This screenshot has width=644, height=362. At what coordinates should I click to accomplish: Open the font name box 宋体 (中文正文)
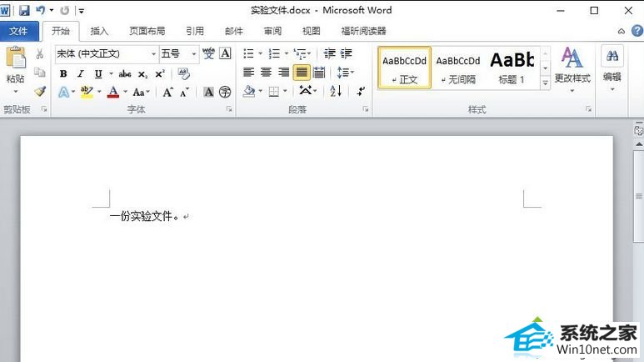tap(107, 53)
